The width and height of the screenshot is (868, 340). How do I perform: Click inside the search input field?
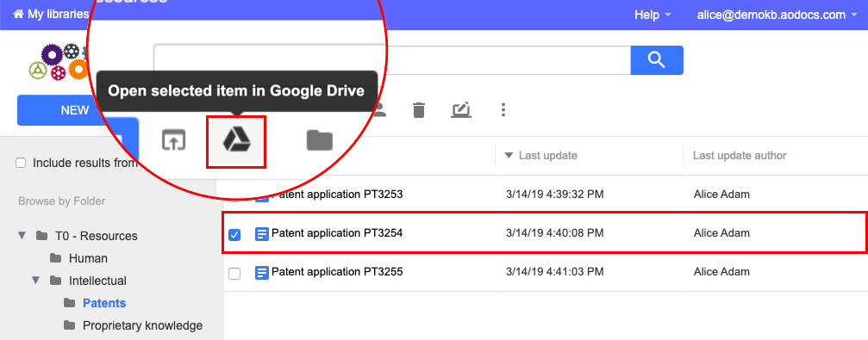[x=392, y=60]
